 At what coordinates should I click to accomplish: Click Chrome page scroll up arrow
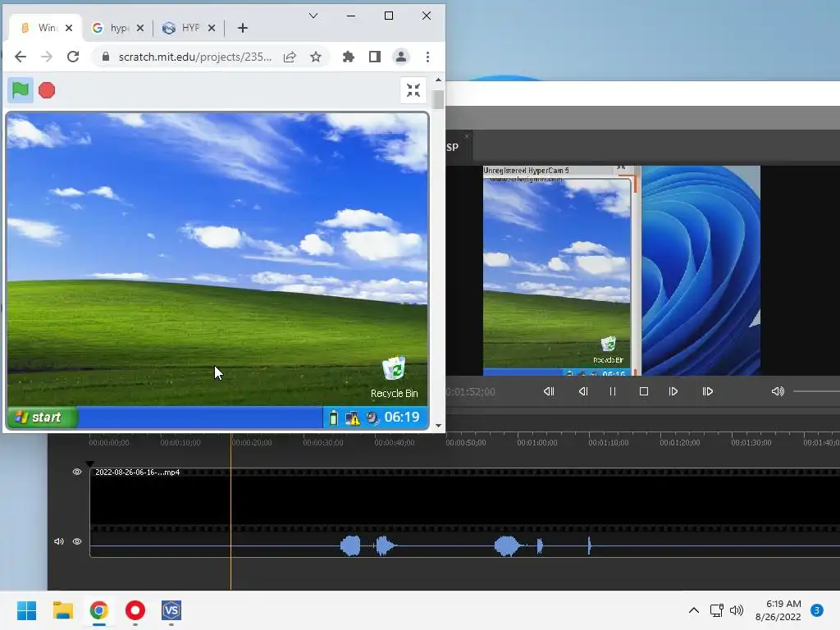pos(439,80)
